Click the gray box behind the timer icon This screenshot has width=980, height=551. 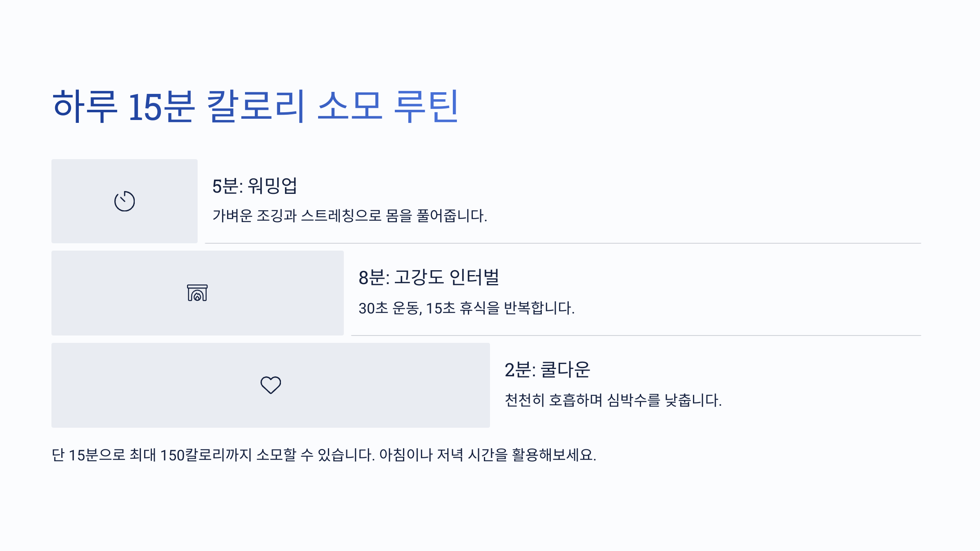click(125, 201)
